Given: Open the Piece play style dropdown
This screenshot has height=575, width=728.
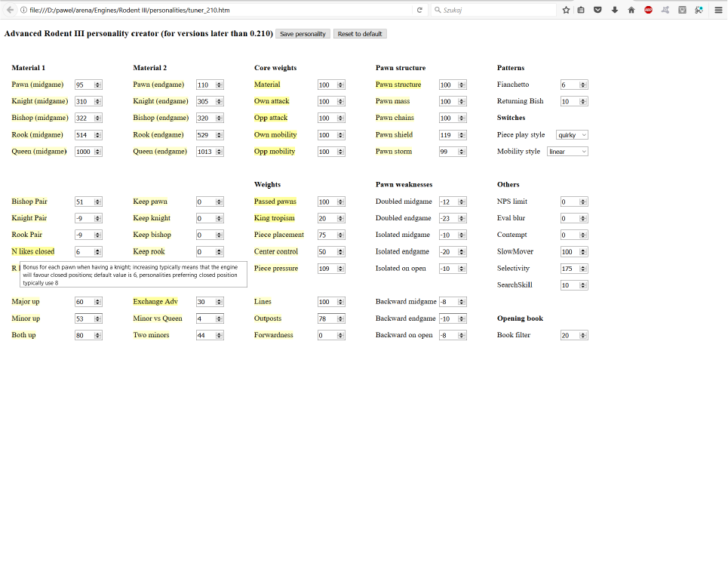Looking at the screenshot, I should tap(572, 134).
